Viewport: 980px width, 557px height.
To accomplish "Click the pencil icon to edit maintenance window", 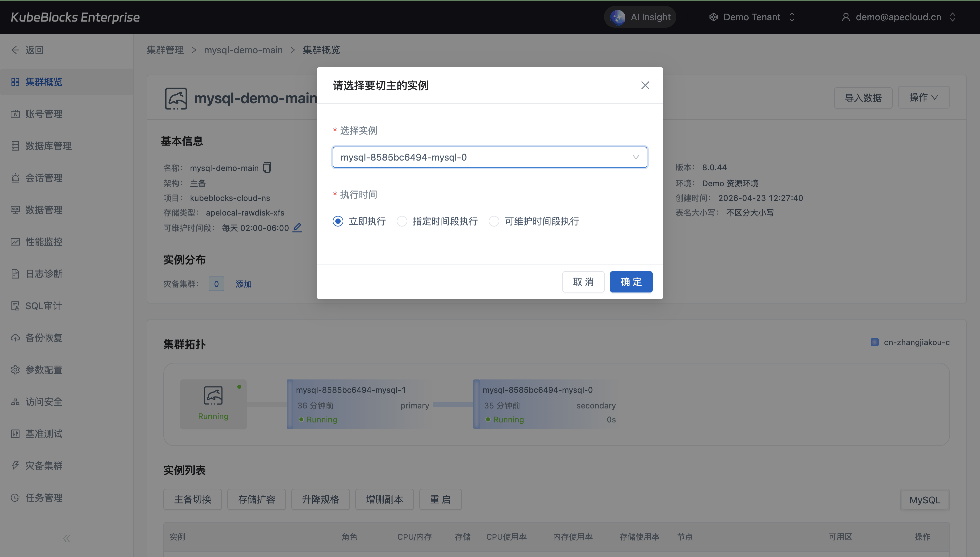I will 297,228.
